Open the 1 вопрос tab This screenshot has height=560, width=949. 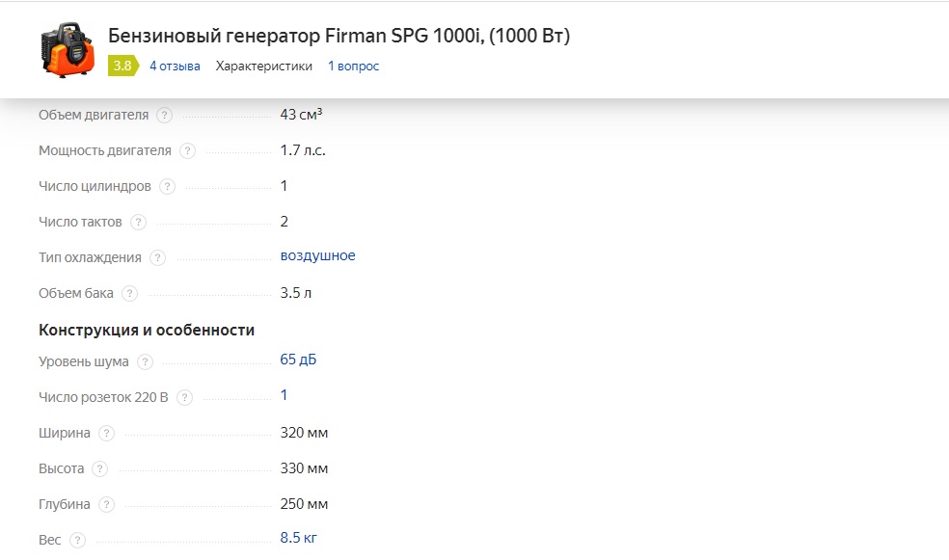pyautogui.click(x=353, y=66)
